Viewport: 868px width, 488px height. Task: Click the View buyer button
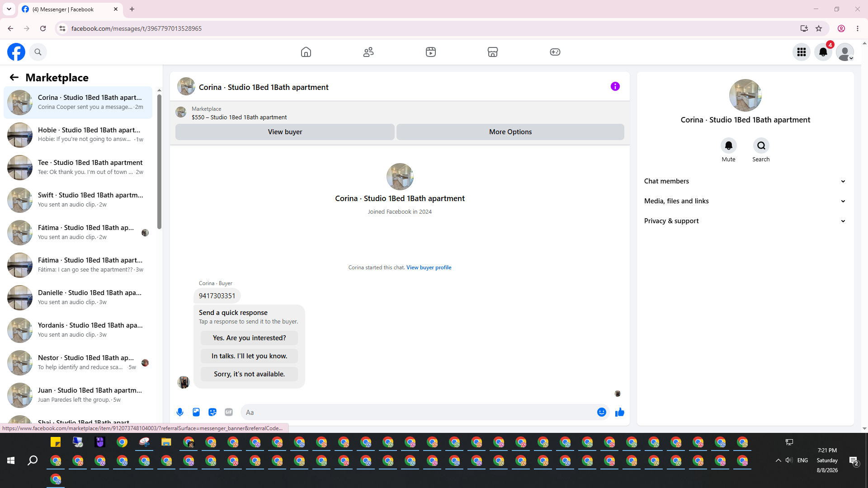pyautogui.click(x=285, y=132)
